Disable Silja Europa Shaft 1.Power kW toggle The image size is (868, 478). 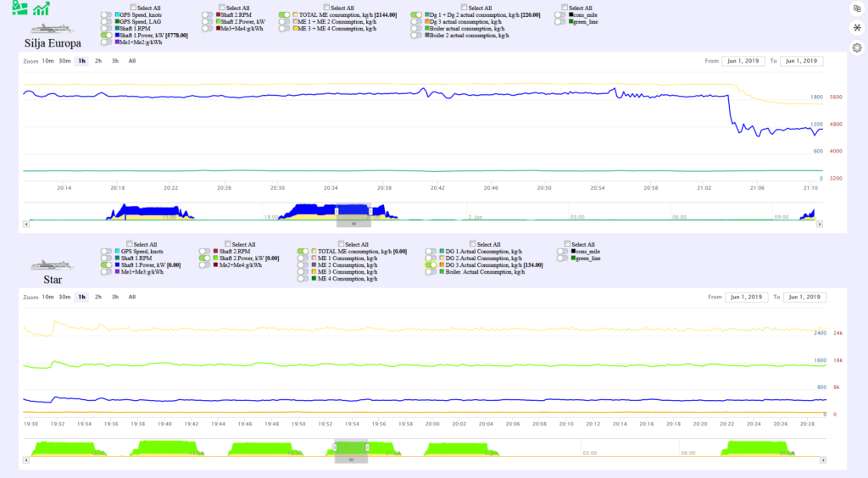106,35
